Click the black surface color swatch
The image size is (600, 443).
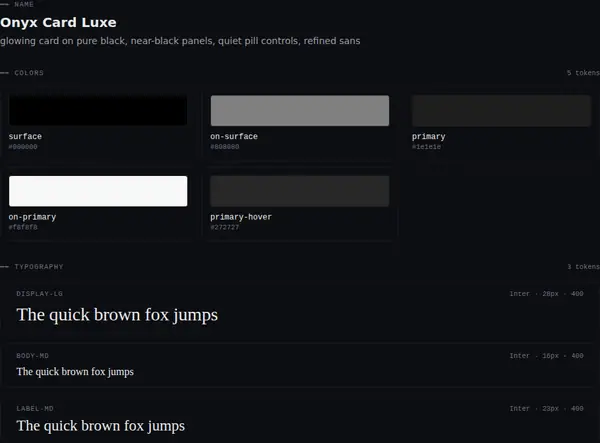pyautogui.click(x=98, y=111)
